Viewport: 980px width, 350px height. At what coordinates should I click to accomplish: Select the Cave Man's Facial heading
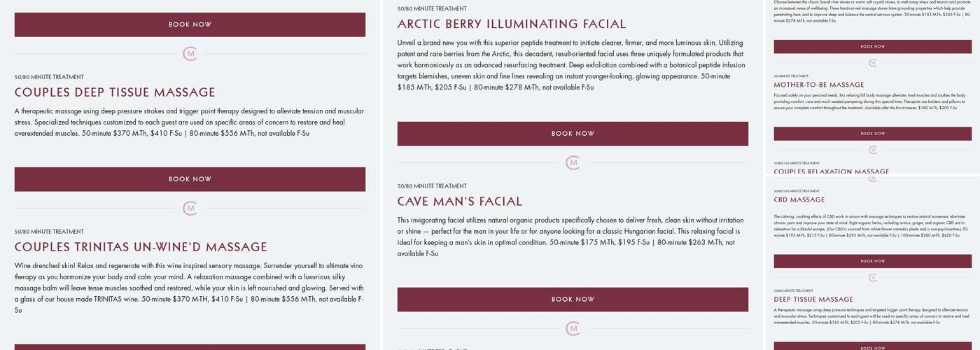(x=460, y=202)
